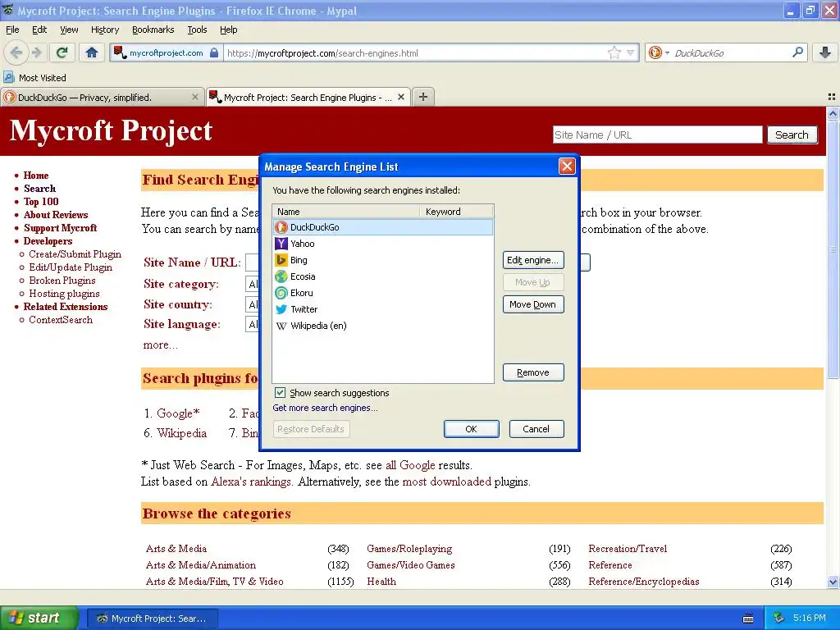Open the Tools menu
Image resolution: width=840 pixels, height=630 pixels.
197,30
